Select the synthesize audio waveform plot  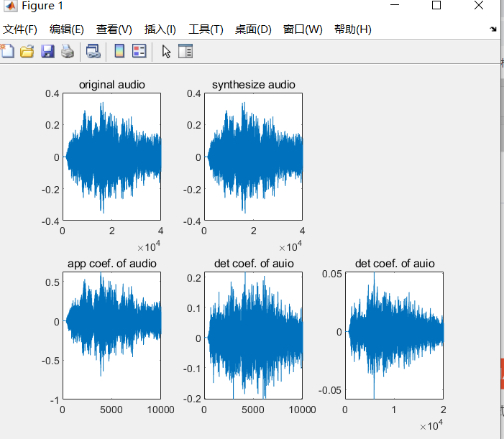(253, 157)
